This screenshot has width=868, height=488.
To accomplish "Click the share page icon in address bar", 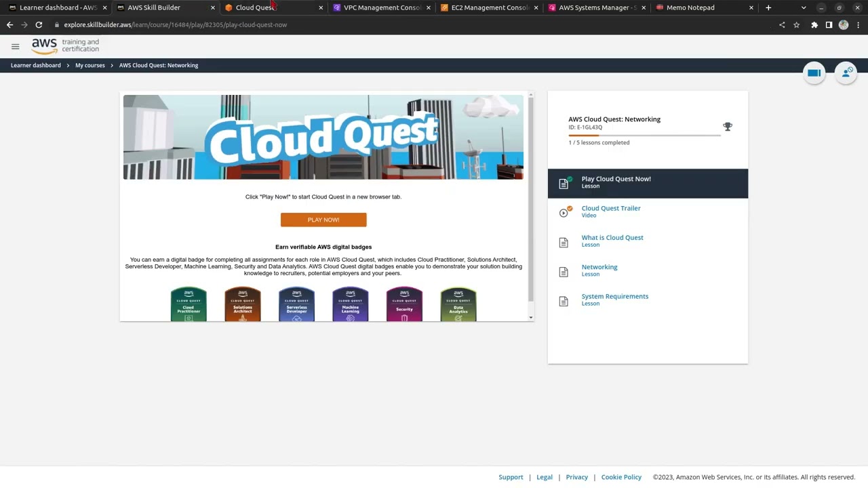I will tap(782, 25).
